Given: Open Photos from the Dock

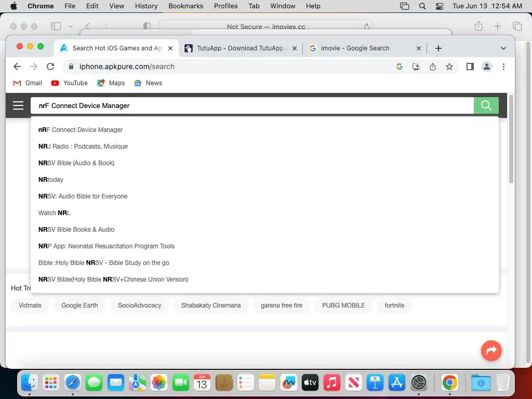Looking at the screenshot, I should pyautogui.click(x=159, y=383).
